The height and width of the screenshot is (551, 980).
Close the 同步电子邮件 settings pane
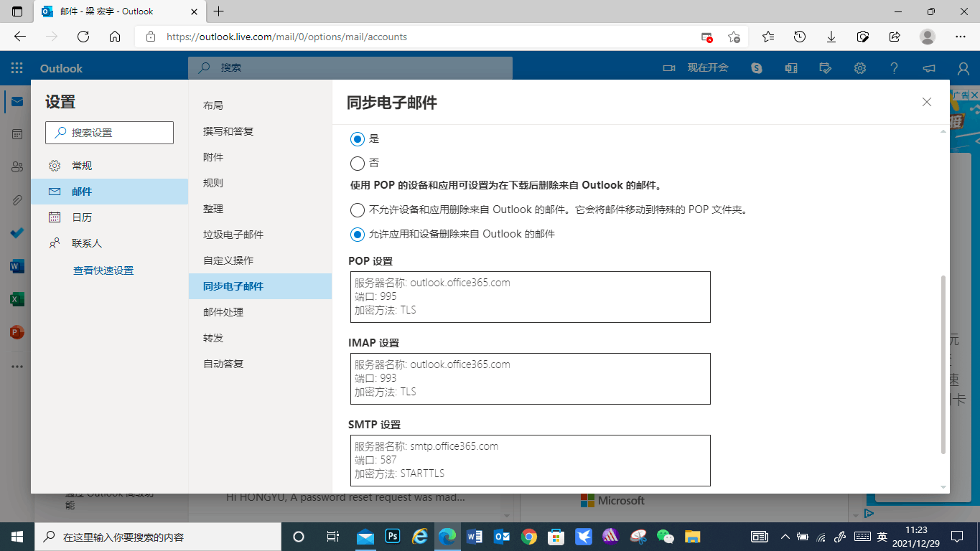tap(926, 102)
